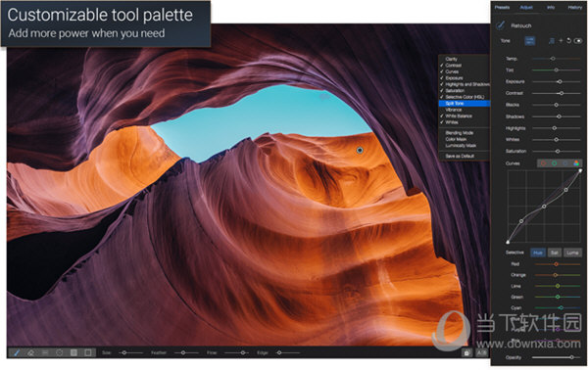The image size is (588, 370).
Task: Click the Contrast slider handle
Action: coord(562,93)
